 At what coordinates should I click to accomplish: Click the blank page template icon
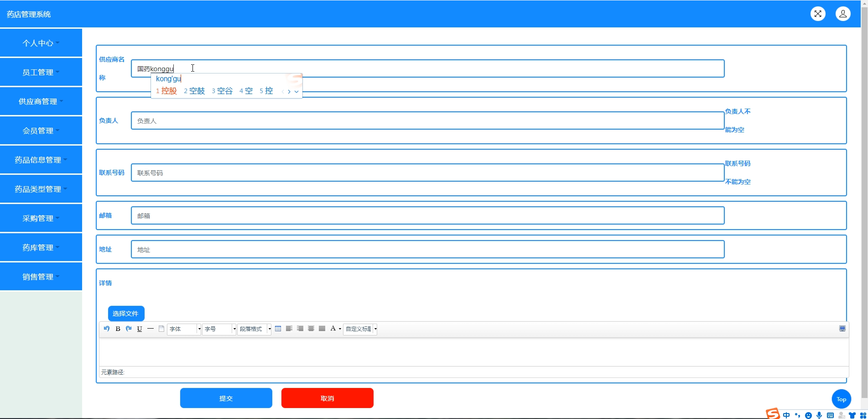161,329
